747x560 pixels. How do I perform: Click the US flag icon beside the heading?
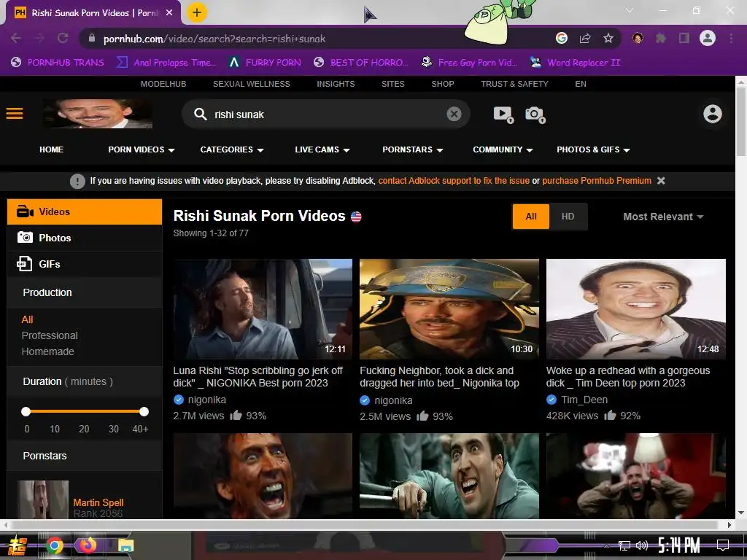pyautogui.click(x=356, y=217)
